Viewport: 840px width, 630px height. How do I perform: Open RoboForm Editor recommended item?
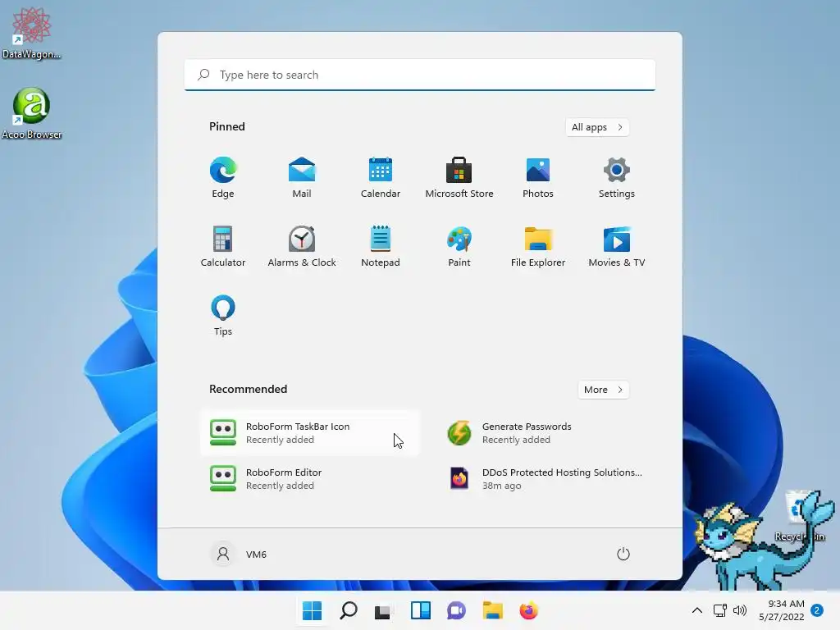point(310,479)
